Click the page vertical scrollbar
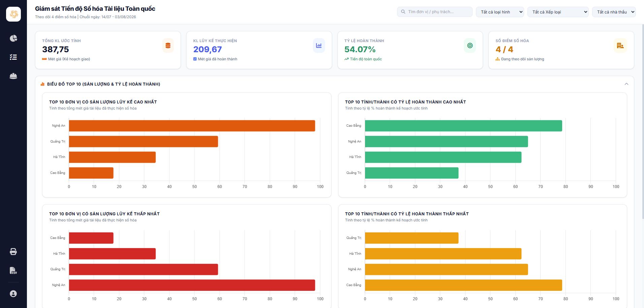 (643, 121)
